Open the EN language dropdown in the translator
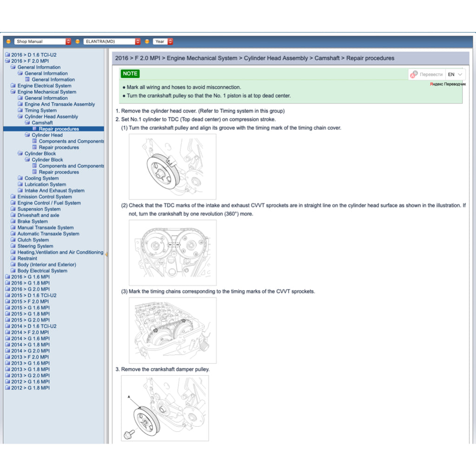The image size is (476, 476). (455, 74)
